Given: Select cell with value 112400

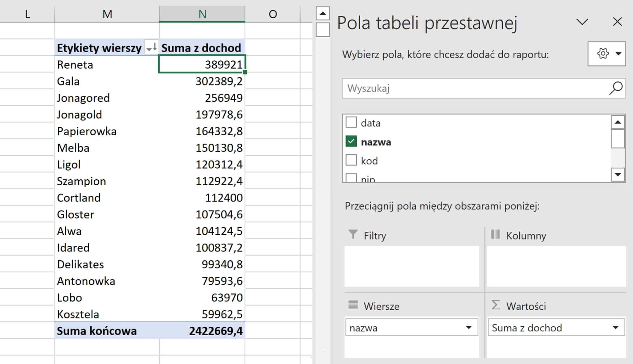Looking at the screenshot, I should (202, 198).
